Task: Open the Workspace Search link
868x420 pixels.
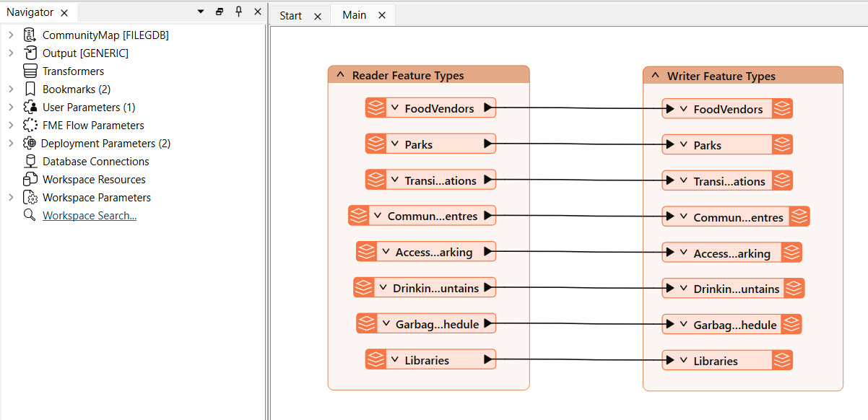Action: click(x=90, y=216)
